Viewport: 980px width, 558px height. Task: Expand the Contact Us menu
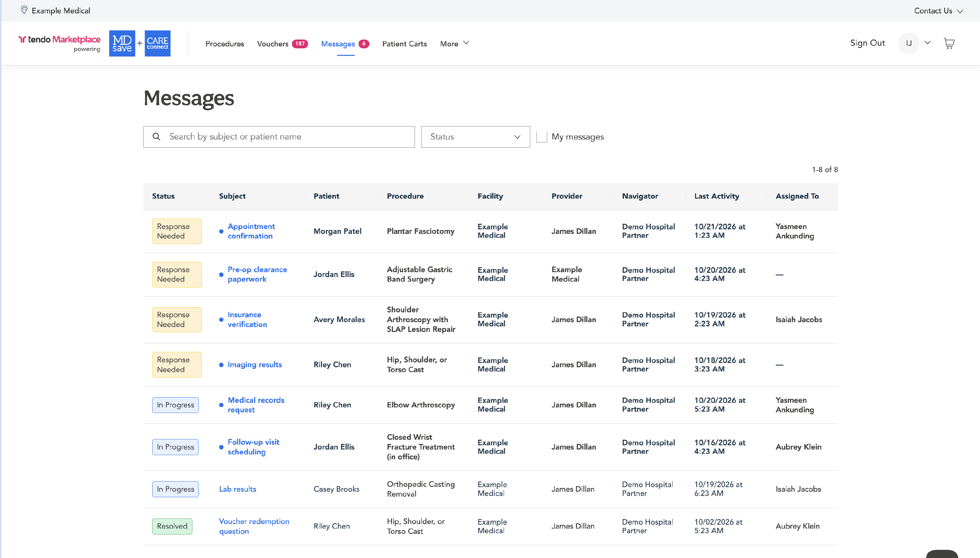coord(938,11)
